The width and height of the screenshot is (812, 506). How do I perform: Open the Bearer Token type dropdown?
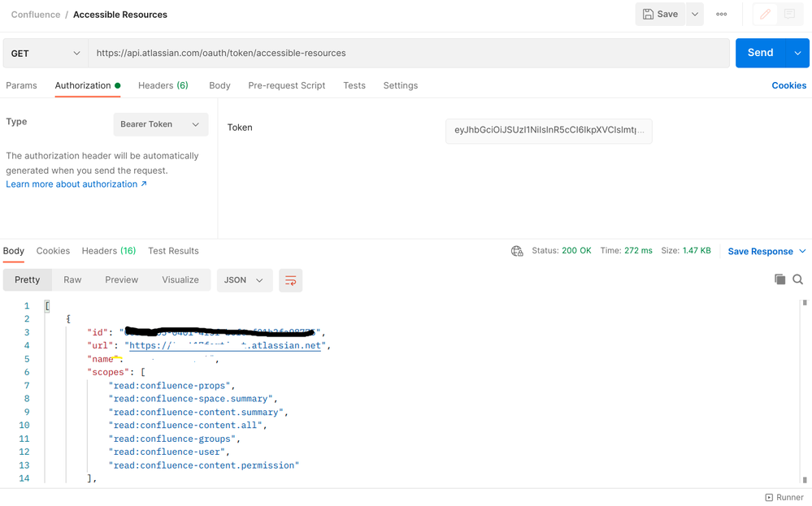point(161,124)
